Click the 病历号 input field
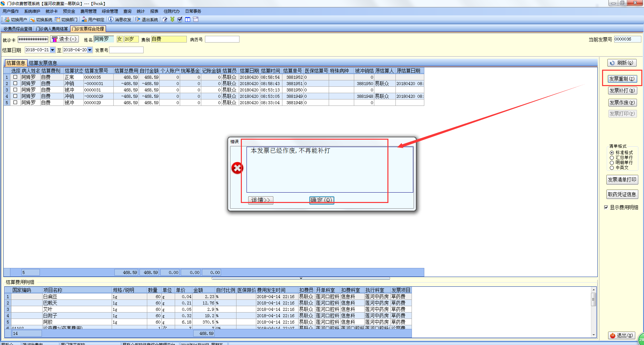 (x=222, y=39)
